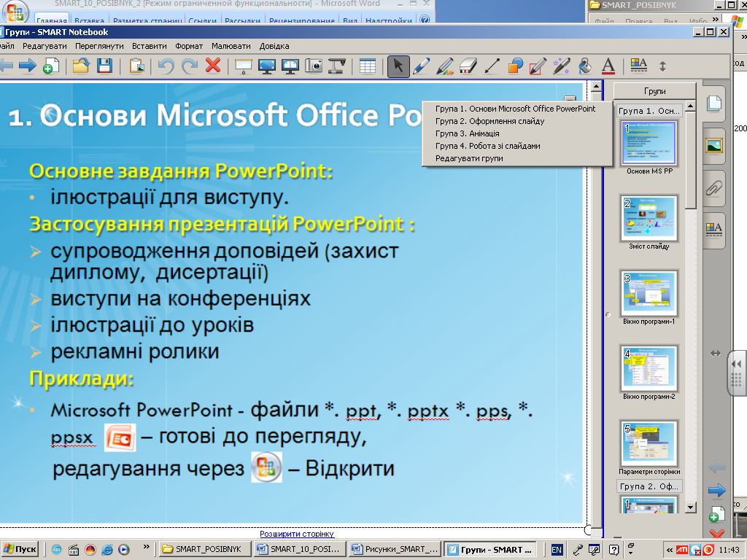Add a blank page using top toolbar icon
Screen dimensions: 747x560
pos(51,66)
